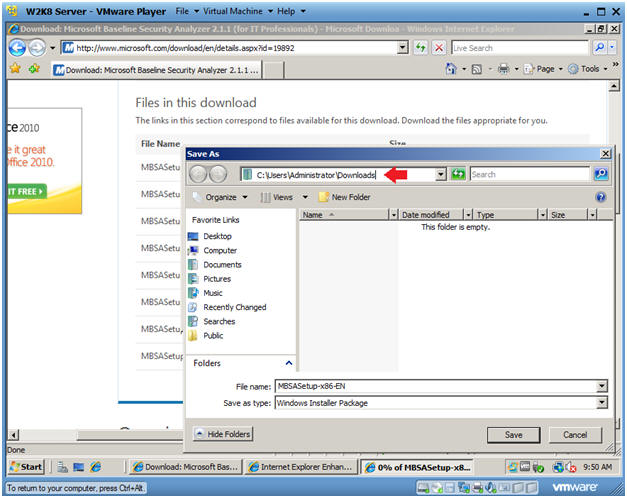
Task: Switch to Download: Microsoft Baseline taskbar item
Action: [186, 467]
